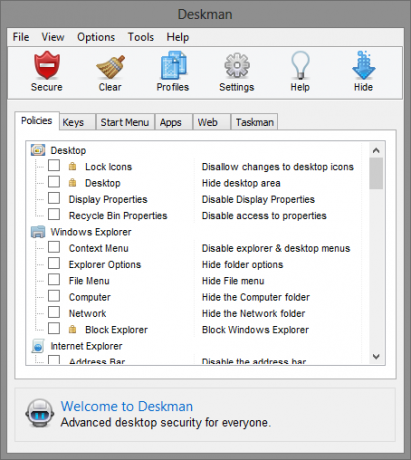411x460 pixels.
Task: Tick the Explorer Options checkbox
Action: (54, 263)
